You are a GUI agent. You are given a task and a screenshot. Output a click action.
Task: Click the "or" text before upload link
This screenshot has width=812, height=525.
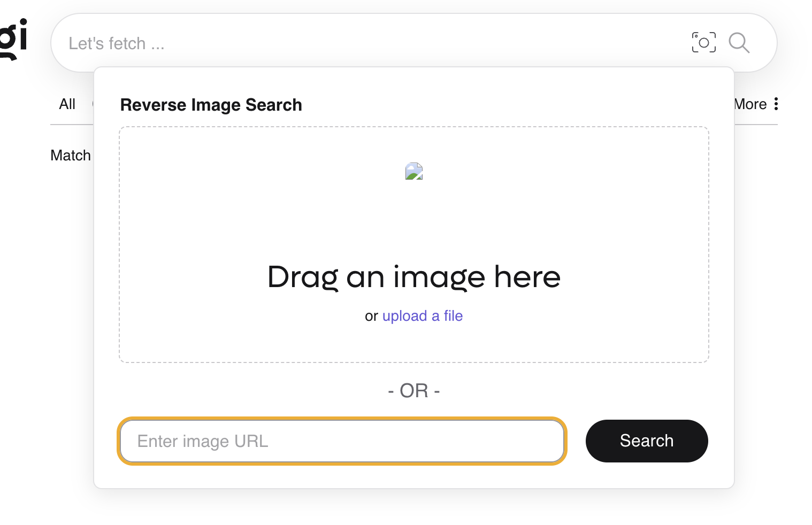click(371, 316)
